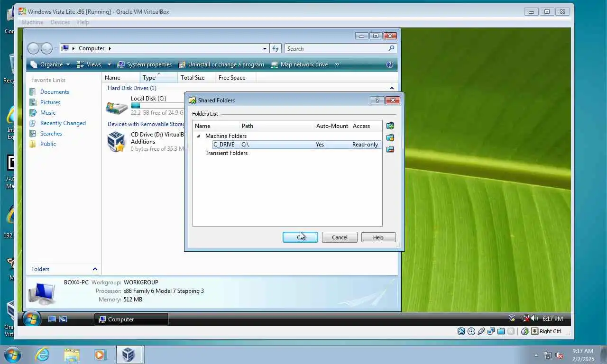
Task: Open Searches favorite link
Action: [51, 134]
